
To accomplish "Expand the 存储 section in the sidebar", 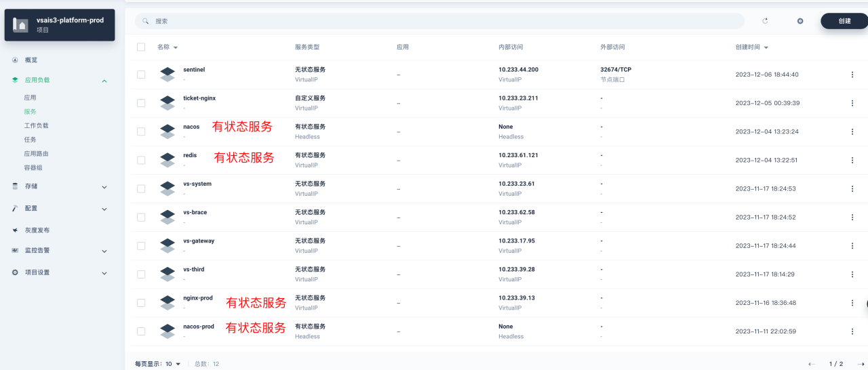I will [x=104, y=186].
